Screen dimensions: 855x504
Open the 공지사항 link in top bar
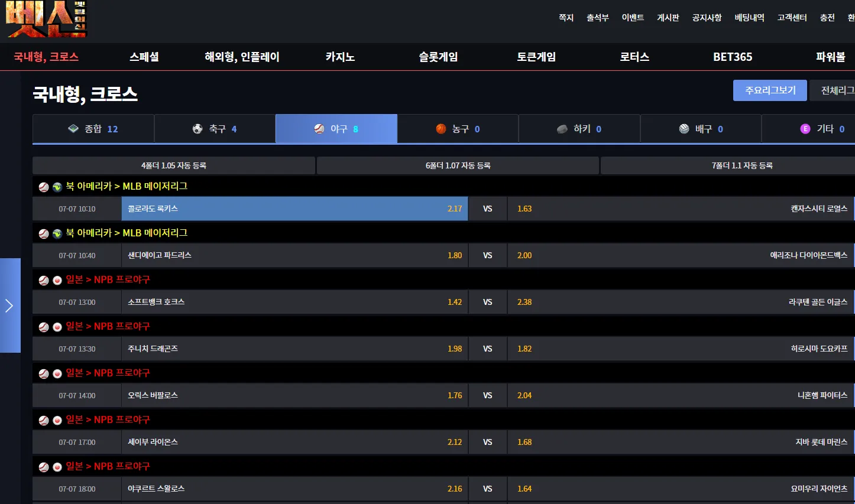(x=707, y=18)
